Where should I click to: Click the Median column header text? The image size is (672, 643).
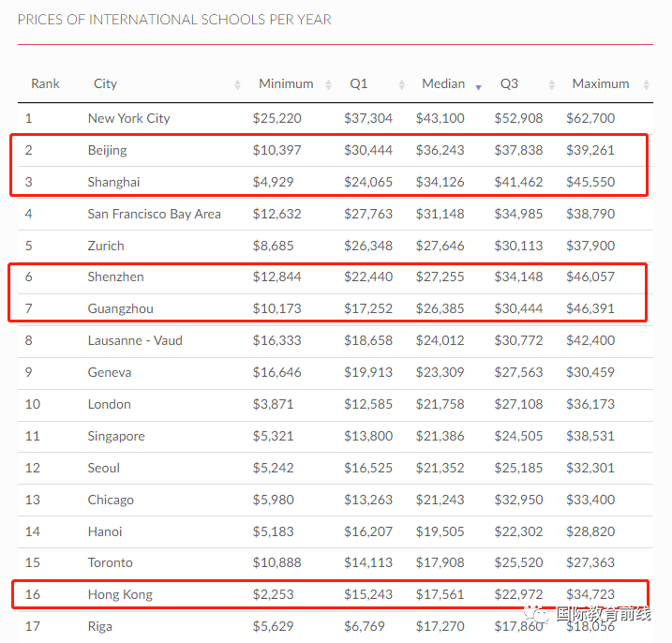[443, 83]
